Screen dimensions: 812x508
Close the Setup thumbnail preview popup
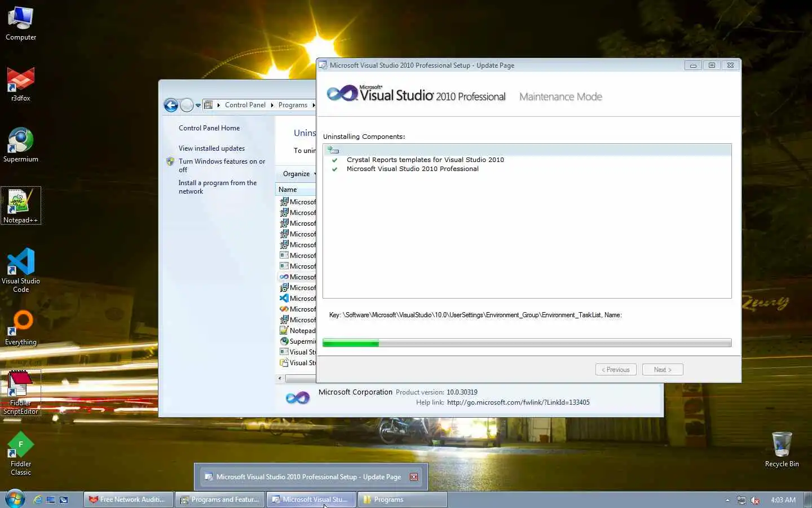[x=414, y=477]
